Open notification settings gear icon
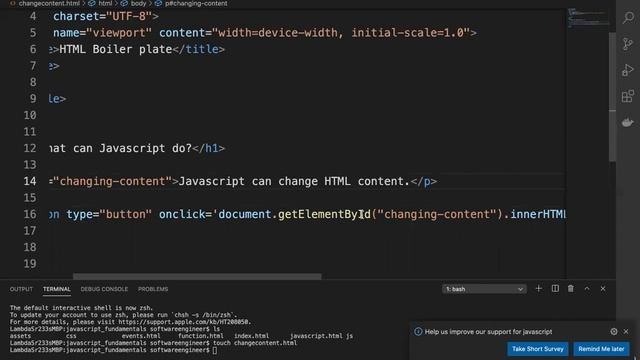This screenshot has height=360, width=640. (614, 331)
